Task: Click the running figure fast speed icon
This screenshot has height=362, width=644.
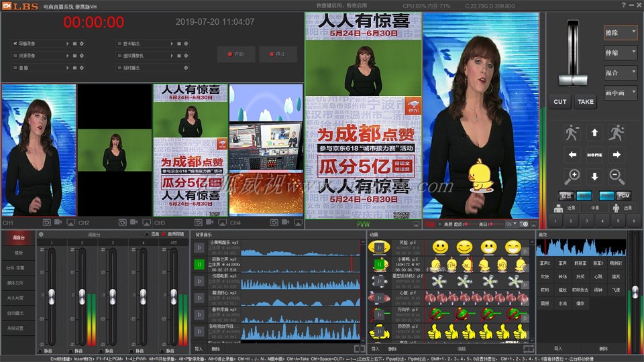Action: (616, 133)
